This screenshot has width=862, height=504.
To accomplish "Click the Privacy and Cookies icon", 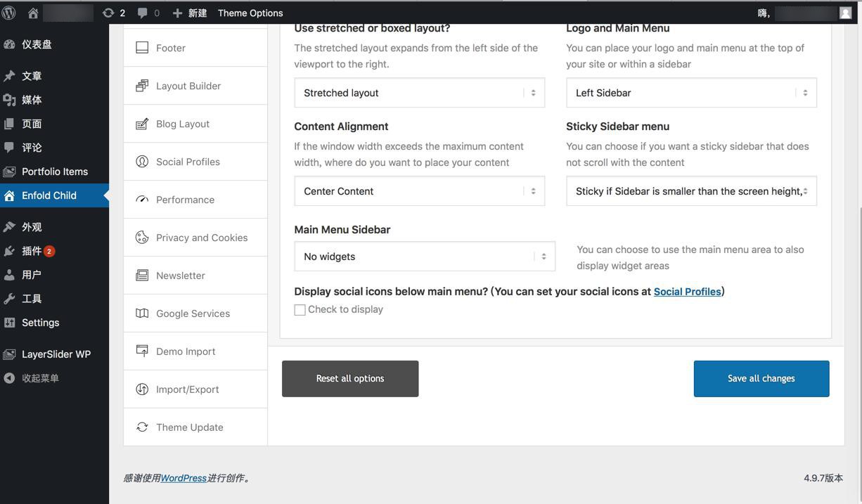I will (142, 238).
